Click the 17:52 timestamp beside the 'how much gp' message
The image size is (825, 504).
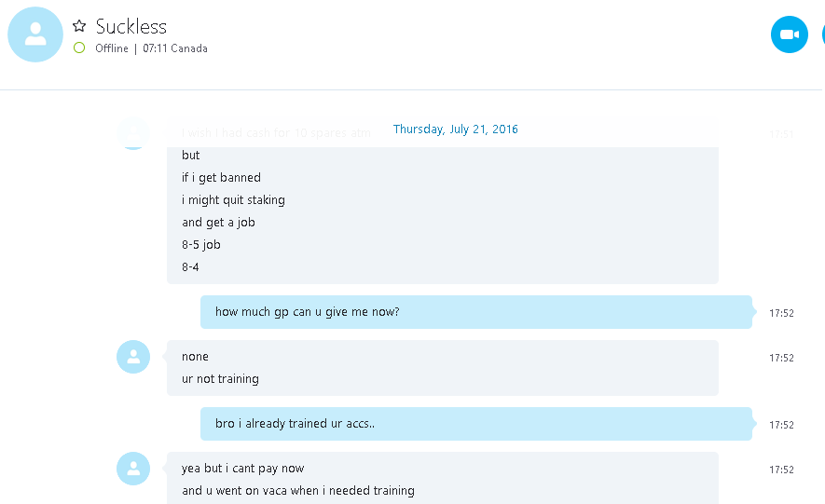click(781, 313)
